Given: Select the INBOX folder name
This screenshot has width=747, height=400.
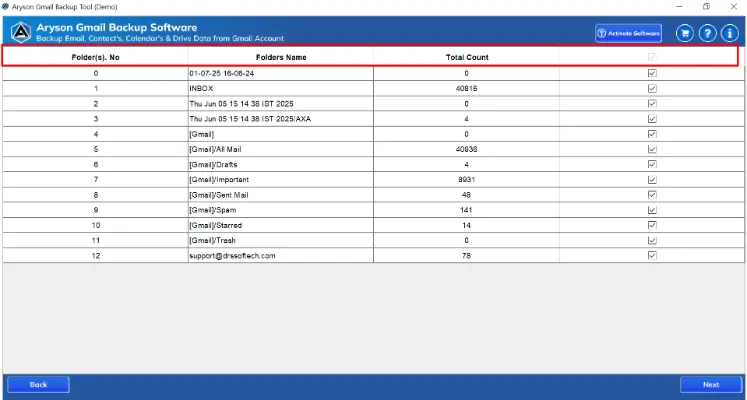Looking at the screenshot, I should coord(201,89).
